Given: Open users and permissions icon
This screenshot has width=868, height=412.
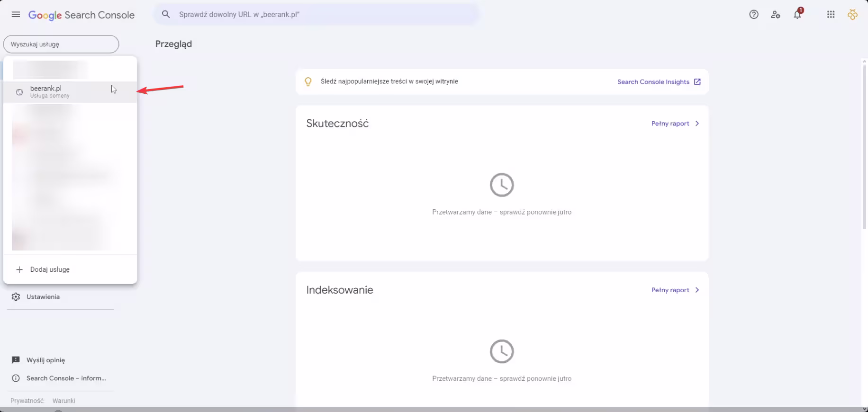Looking at the screenshot, I should [775, 15].
